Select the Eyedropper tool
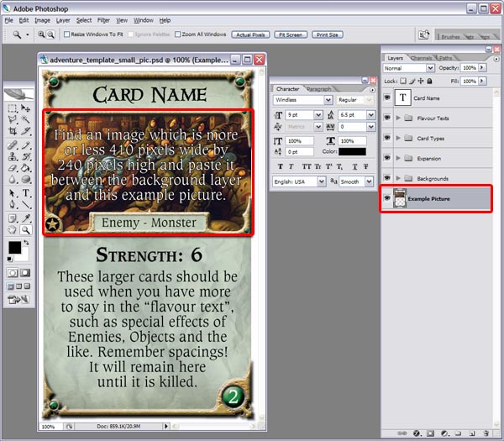This screenshot has height=441, width=504. click(26, 218)
